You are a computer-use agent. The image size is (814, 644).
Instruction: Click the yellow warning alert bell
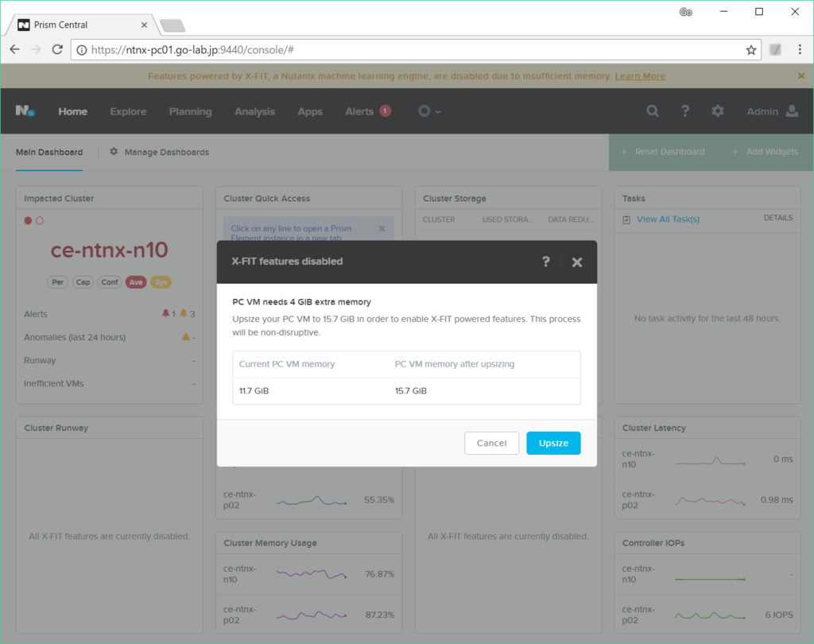tap(184, 313)
